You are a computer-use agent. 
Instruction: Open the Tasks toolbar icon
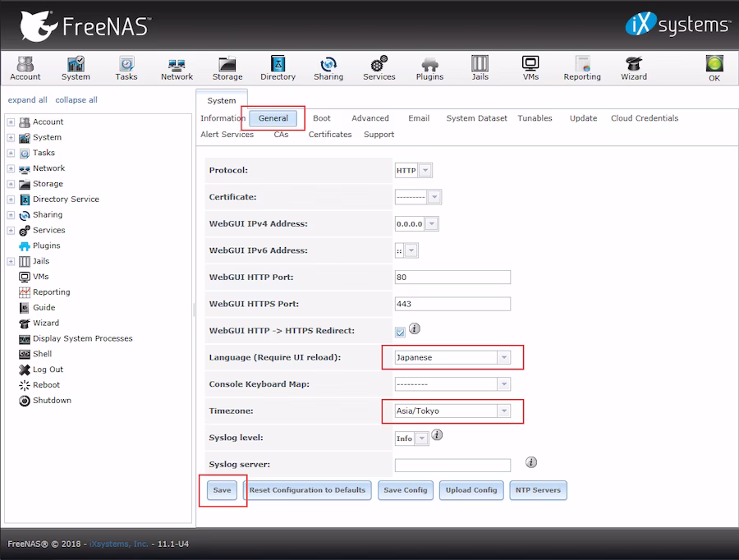pyautogui.click(x=126, y=68)
